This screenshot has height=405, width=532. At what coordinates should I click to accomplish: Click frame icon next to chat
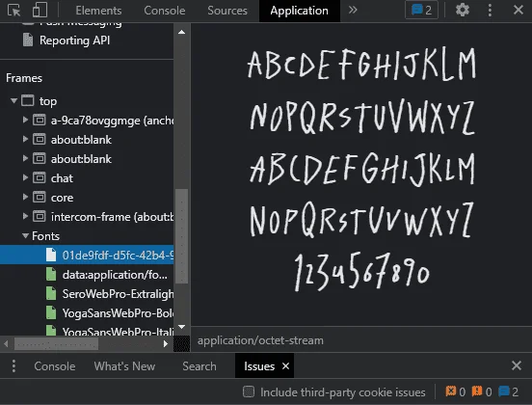click(39, 177)
